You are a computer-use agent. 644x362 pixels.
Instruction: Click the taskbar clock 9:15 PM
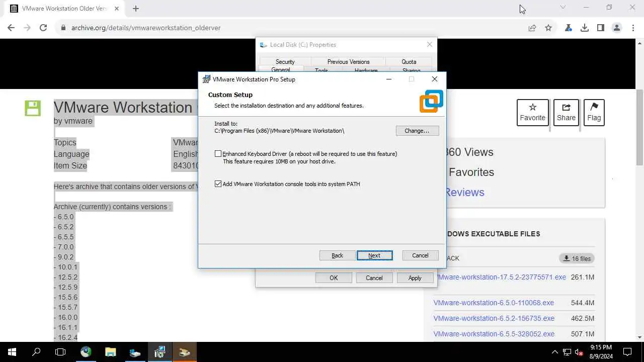601,347
